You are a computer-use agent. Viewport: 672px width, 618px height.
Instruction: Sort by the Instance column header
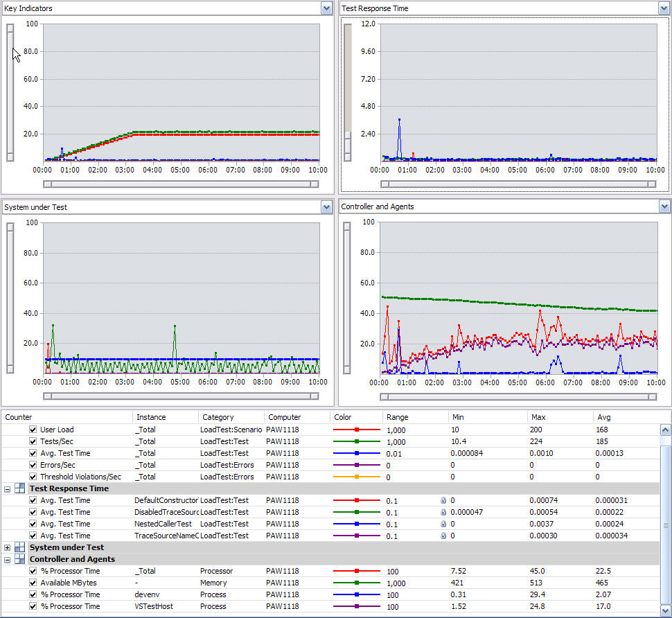(x=166, y=417)
